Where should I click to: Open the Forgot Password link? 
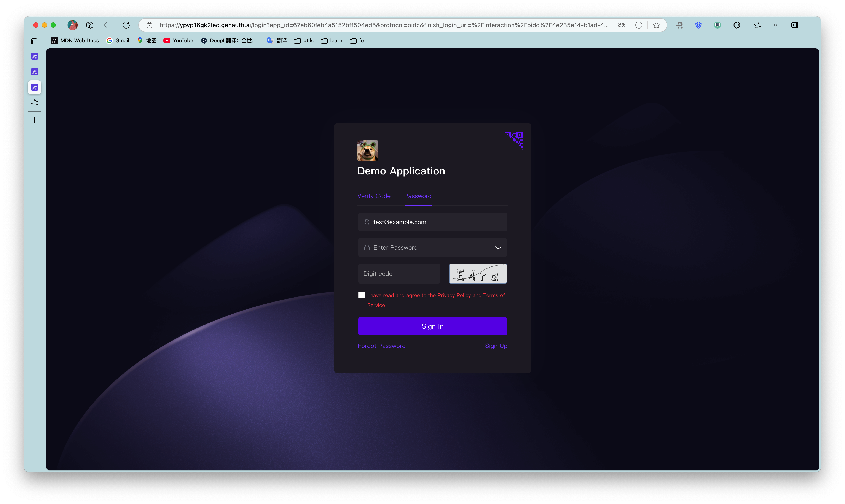(381, 346)
